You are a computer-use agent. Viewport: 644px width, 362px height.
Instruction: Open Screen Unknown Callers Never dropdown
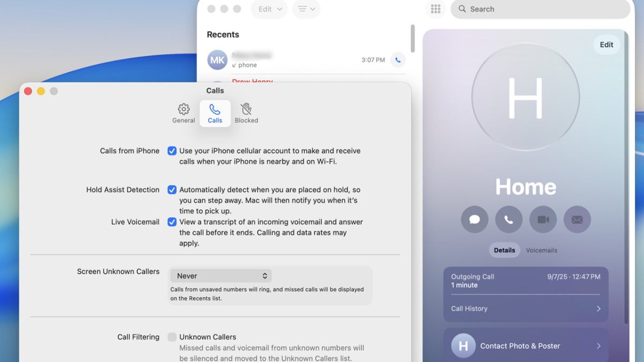[x=221, y=276]
